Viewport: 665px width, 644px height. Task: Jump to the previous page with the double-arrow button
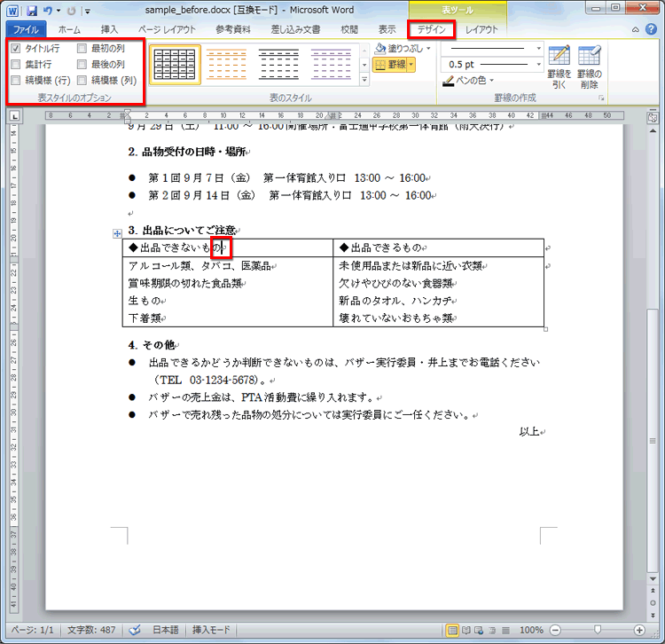coord(653,591)
